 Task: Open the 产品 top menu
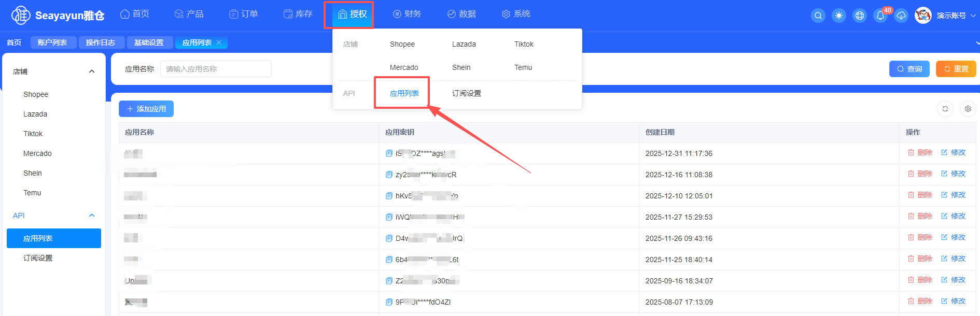tap(189, 14)
